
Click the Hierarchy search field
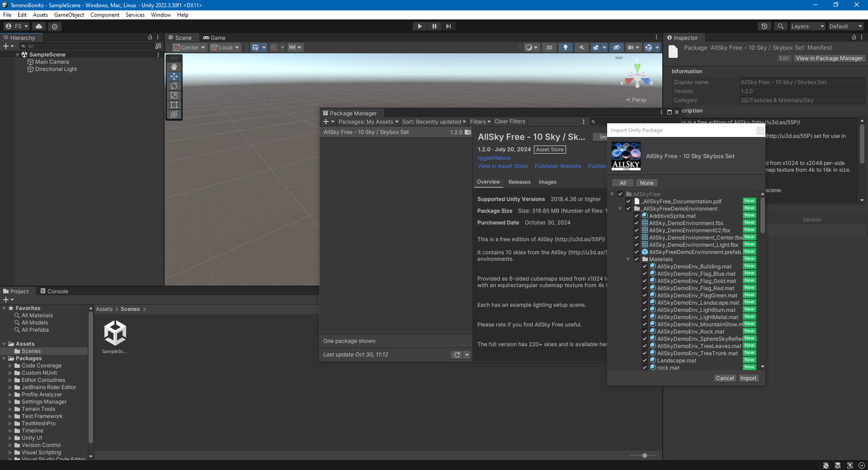[87, 46]
